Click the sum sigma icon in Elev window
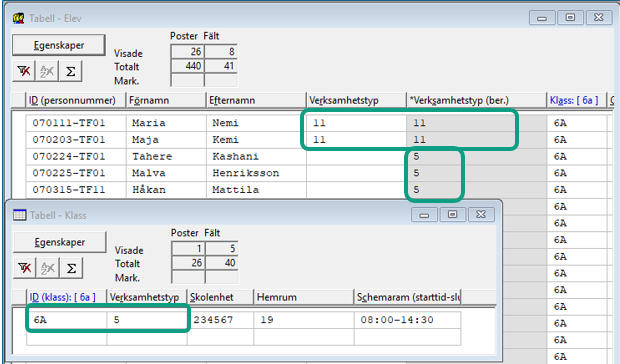Image resolution: width=620 pixels, height=364 pixels. [70, 71]
